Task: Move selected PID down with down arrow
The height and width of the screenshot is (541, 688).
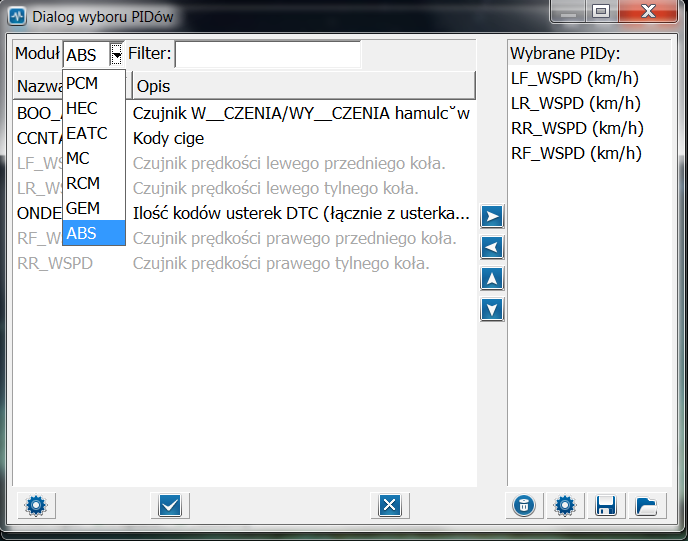Action: (491, 310)
